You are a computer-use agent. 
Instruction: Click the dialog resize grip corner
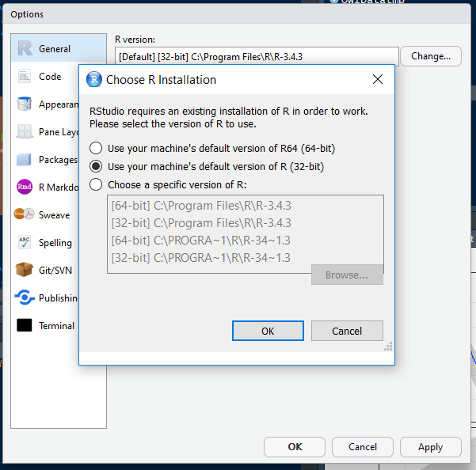[388, 347]
